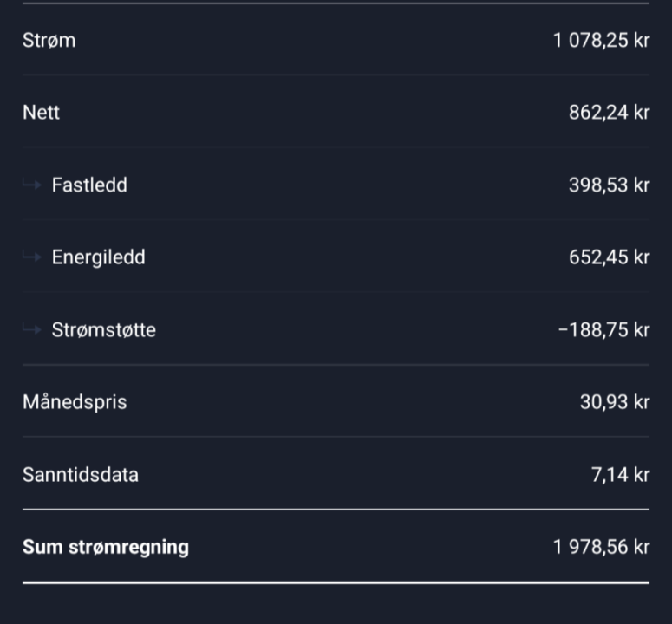Select the Strømstøtte label text

[x=103, y=330]
